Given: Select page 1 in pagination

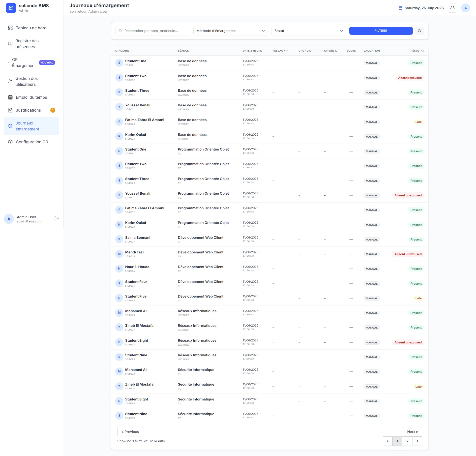Looking at the screenshot, I should pyautogui.click(x=397, y=441).
